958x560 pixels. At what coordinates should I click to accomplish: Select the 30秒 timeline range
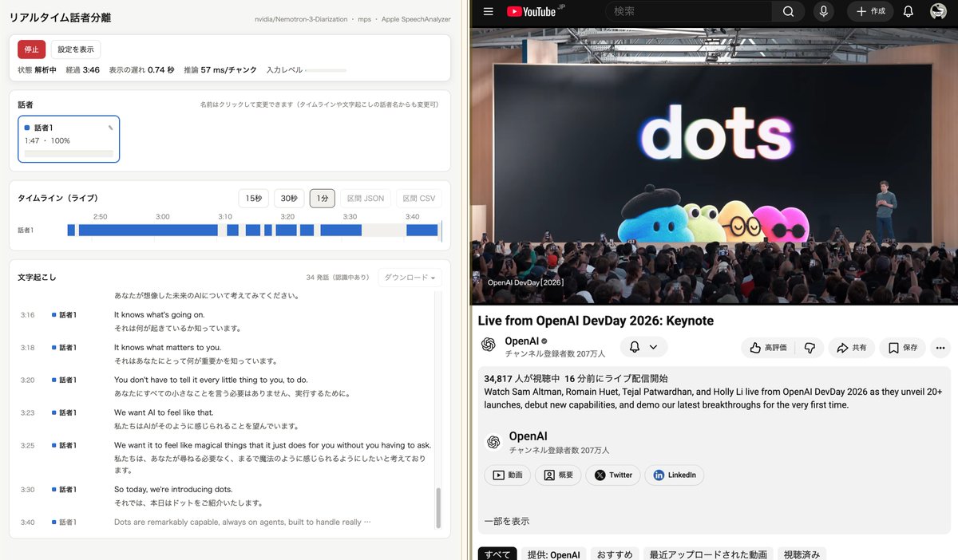(289, 199)
